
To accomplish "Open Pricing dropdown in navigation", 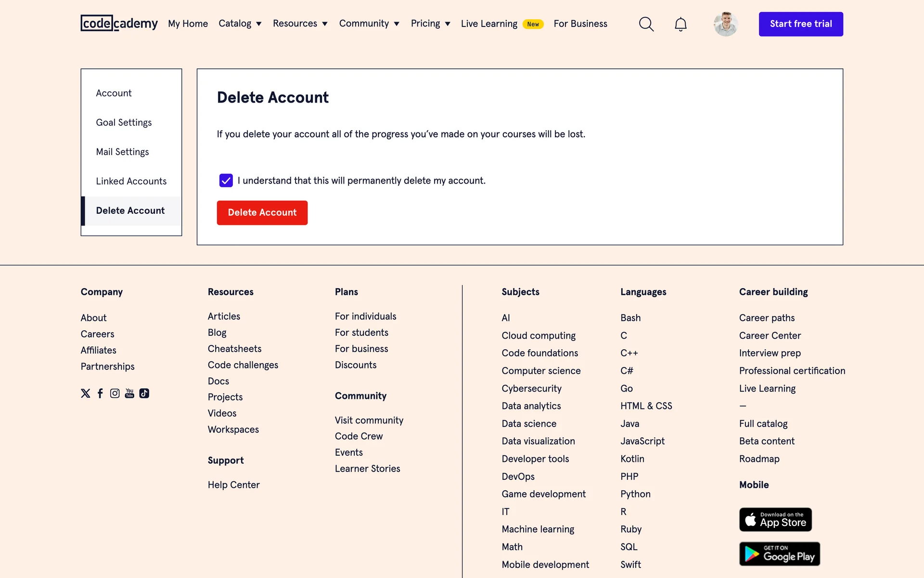I will coord(430,24).
